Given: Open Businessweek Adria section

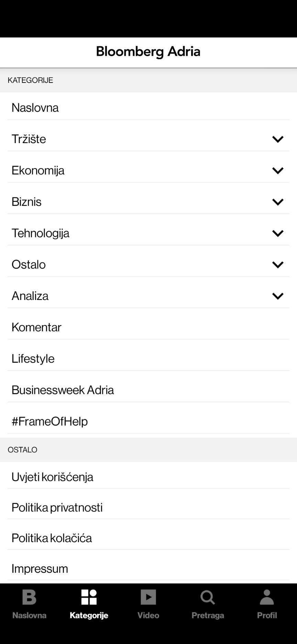Looking at the screenshot, I should point(148,390).
